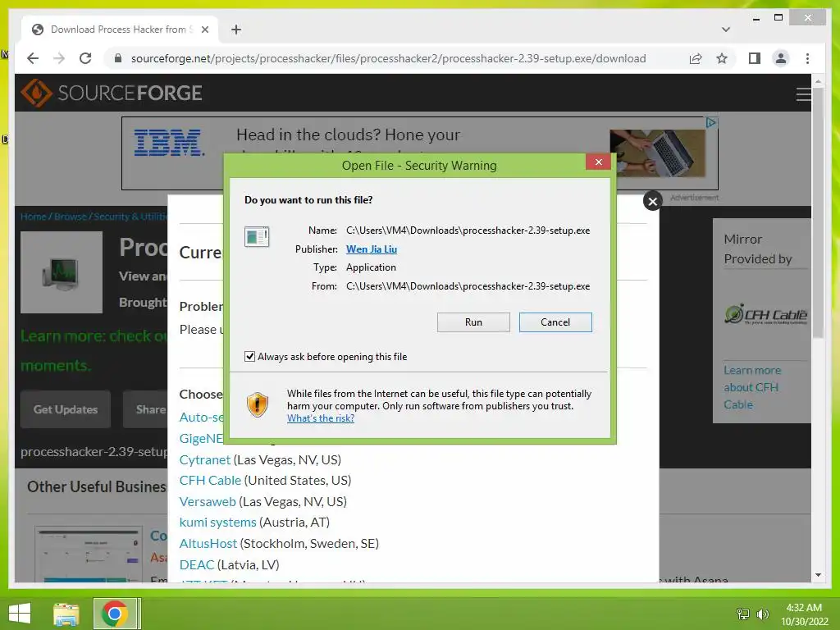This screenshot has width=840, height=630.
Task: Select the kumi systems mirror link
Action: [217, 522]
